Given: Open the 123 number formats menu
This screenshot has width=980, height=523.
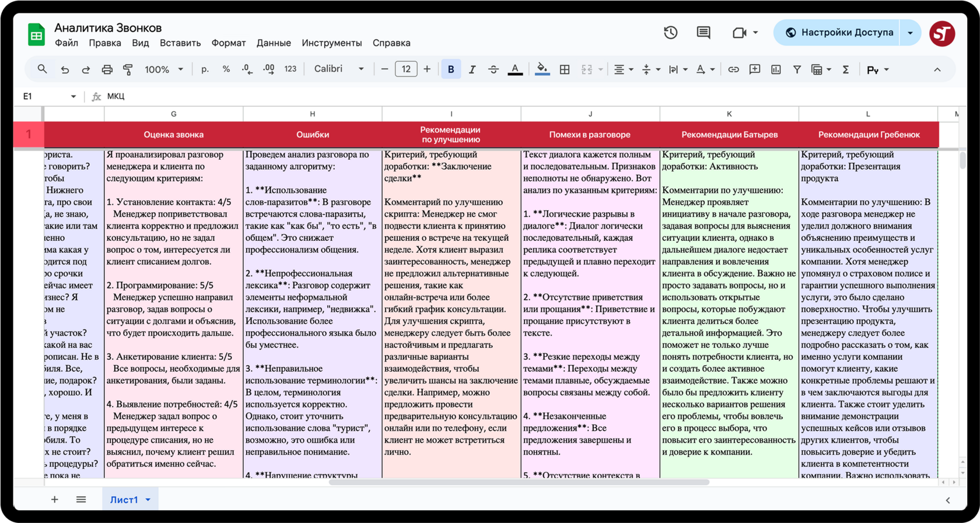Looking at the screenshot, I should 290,69.
